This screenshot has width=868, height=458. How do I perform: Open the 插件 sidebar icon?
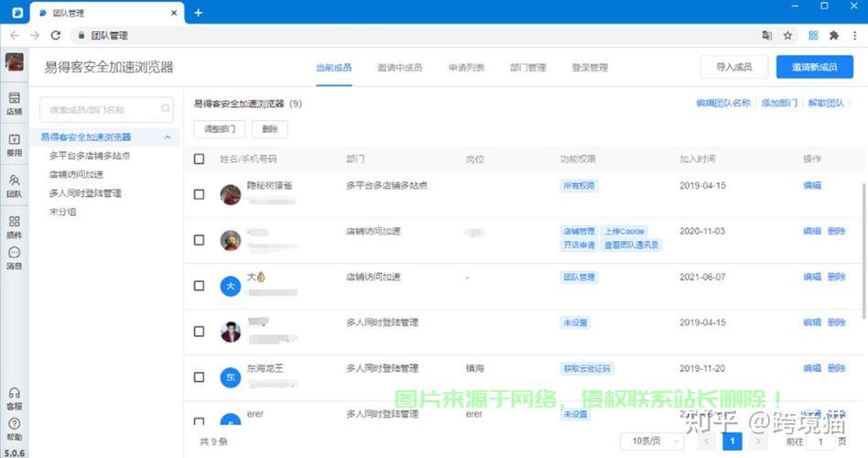click(x=15, y=226)
